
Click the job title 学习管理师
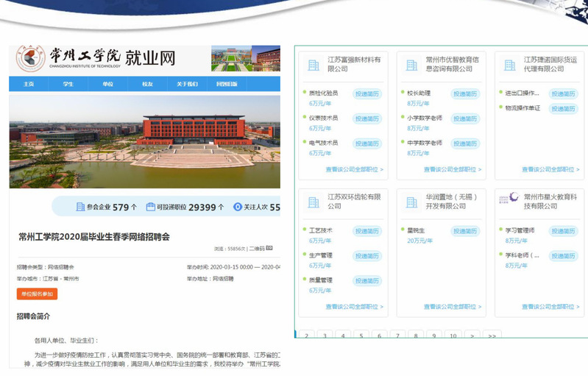pos(520,230)
